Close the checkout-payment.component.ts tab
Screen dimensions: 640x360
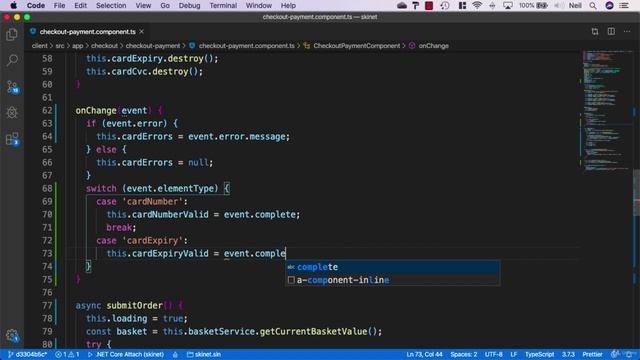coord(142,31)
